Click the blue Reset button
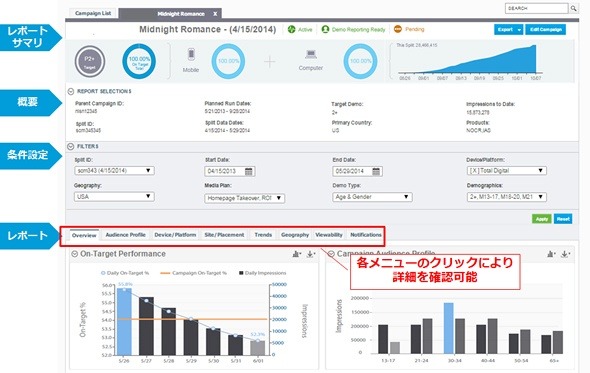 pos(563,219)
